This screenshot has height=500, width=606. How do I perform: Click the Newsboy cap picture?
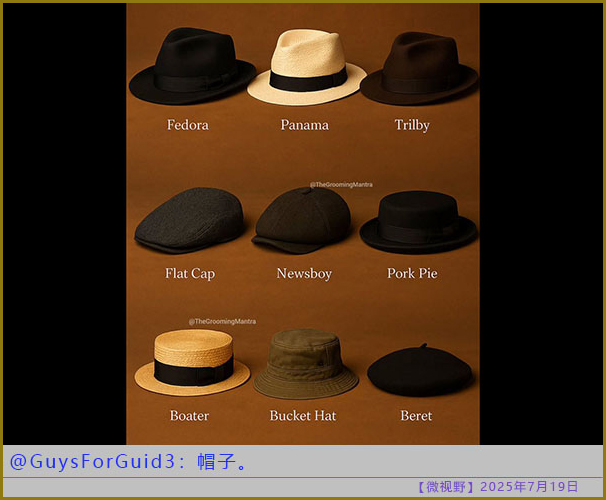coord(303,220)
